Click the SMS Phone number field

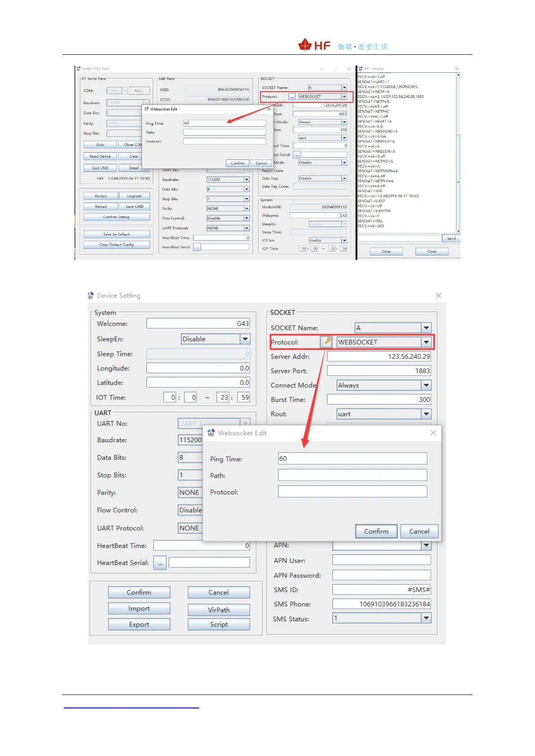(382, 604)
